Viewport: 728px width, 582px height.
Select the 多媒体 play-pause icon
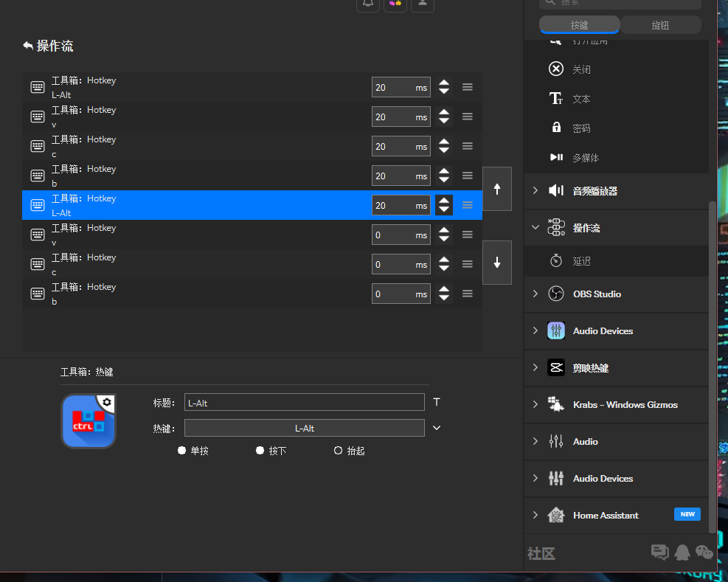[556, 158]
